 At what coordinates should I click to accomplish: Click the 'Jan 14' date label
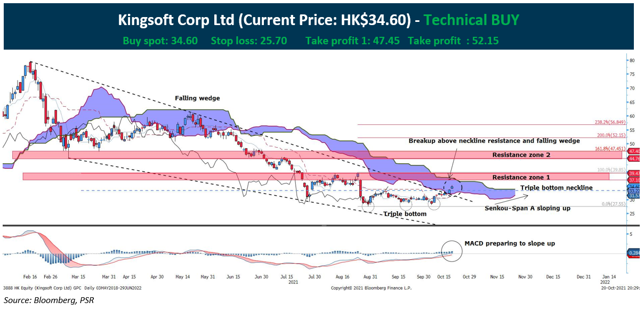609,277
